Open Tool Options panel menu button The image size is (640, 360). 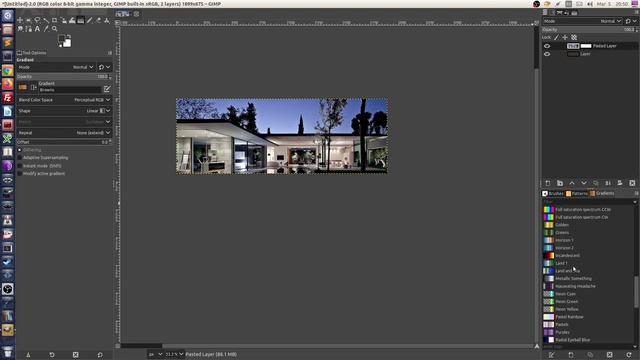pyautogui.click(x=110, y=53)
